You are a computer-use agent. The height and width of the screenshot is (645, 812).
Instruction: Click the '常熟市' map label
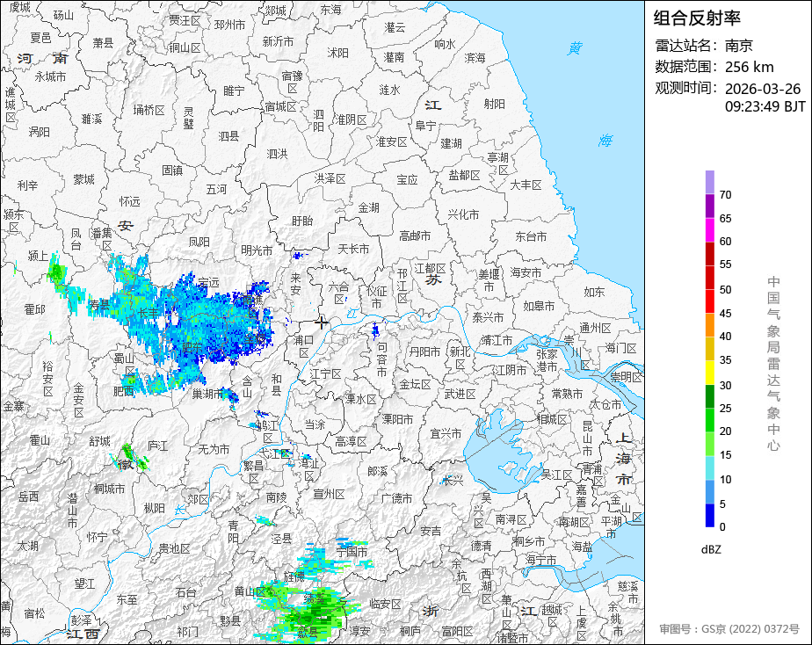(x=567, y=394)
